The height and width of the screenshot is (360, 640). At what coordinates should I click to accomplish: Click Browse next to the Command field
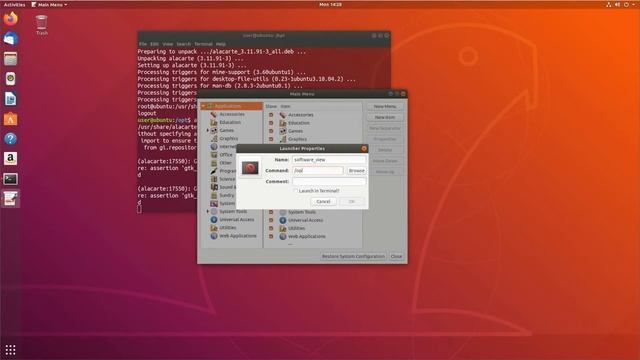[356, 171]
